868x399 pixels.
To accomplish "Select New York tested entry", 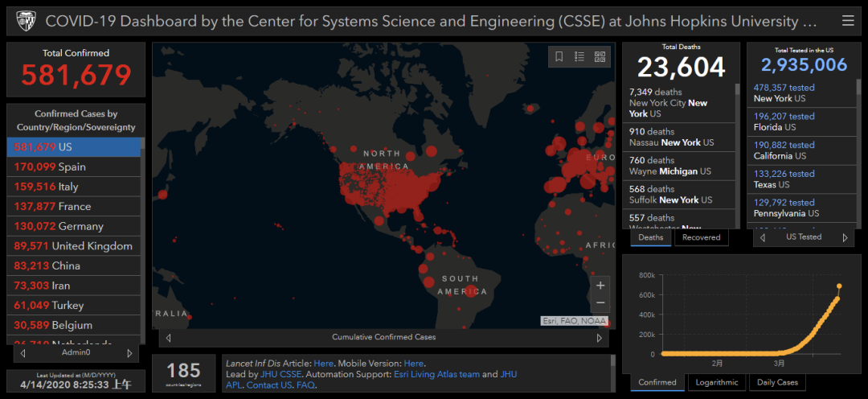I will (803, 93).
